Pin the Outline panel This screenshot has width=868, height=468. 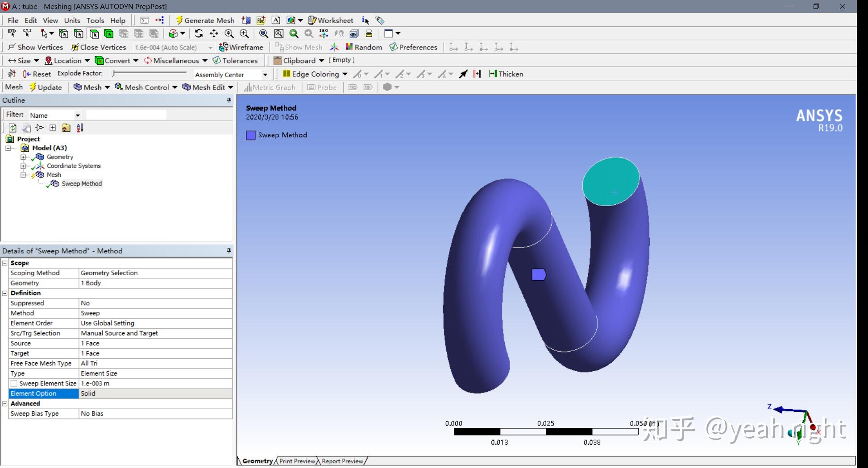(x=229, y=100)
